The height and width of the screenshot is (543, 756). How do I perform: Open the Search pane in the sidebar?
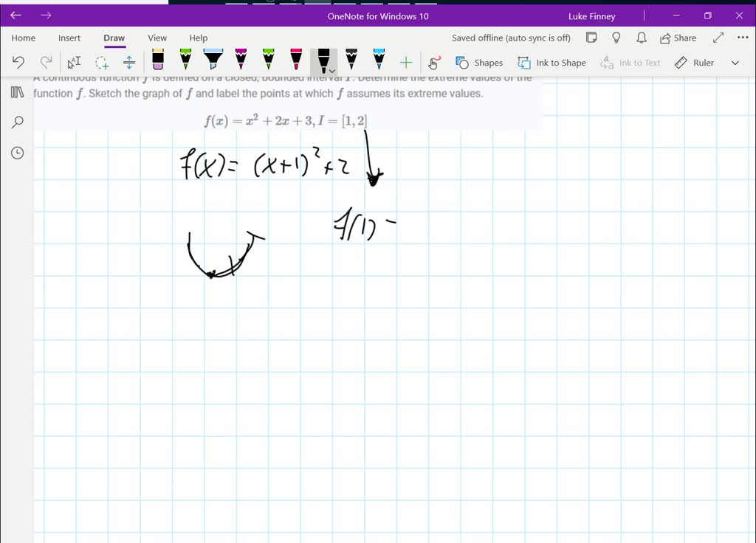click(x=17, y=122)
